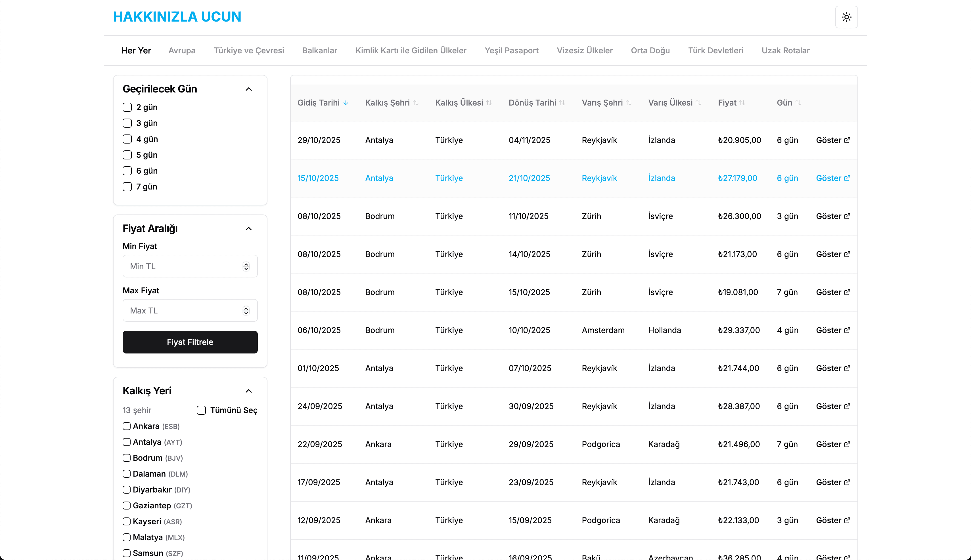The height and width of the screenshot is (560, 971).
Task: Sort by Varış Ülkesi arrows icon
Action: click(698, 103)
